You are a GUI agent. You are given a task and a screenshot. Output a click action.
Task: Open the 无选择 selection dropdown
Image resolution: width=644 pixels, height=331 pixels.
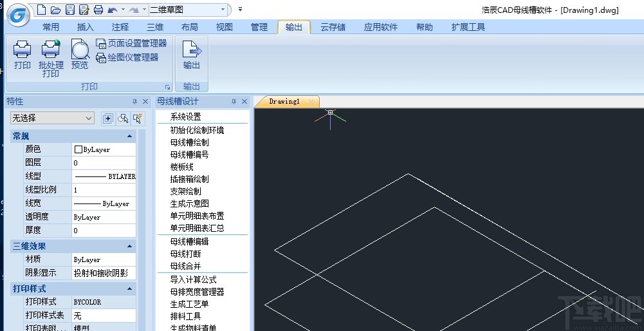pyautogui.click(x=52, y=118)
